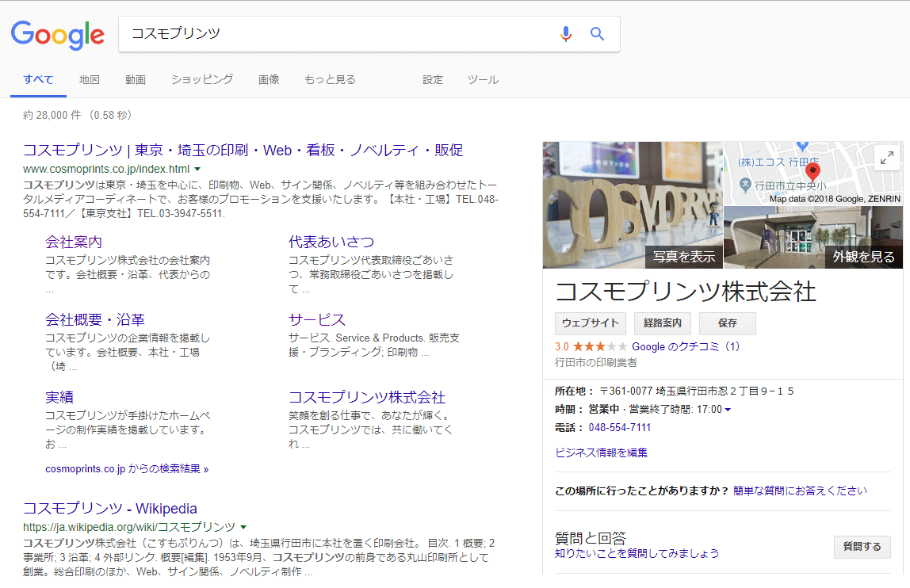Click the star rating icons
Viewport: 910px width, 588px height.
click(600, 346)
